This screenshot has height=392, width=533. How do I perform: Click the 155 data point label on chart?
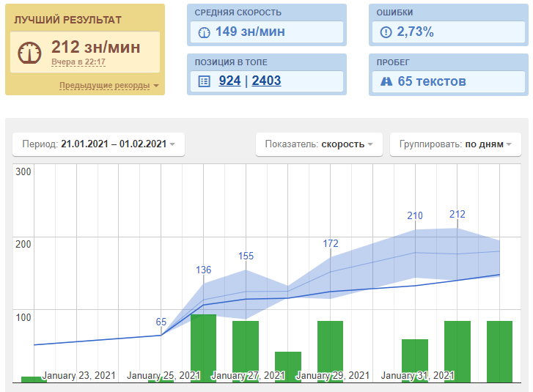point(246,256)
